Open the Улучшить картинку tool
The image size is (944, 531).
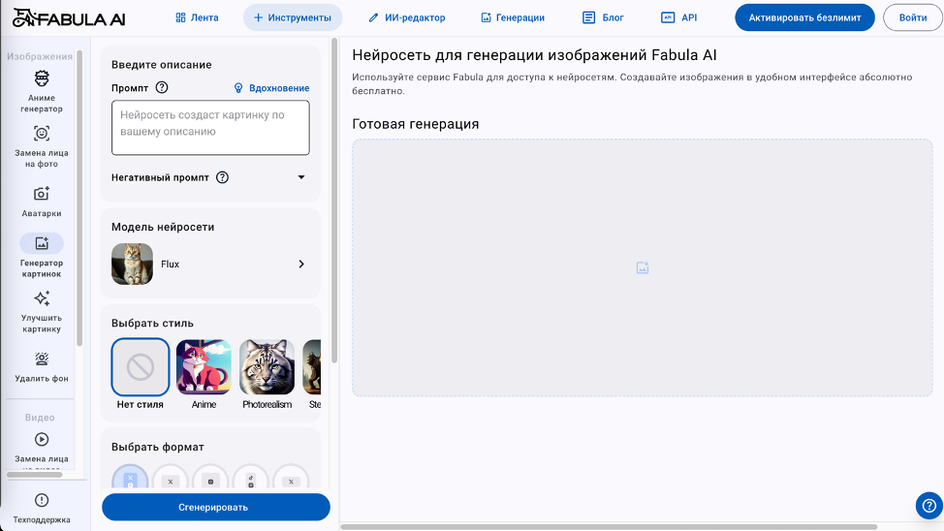coord(41,312)
